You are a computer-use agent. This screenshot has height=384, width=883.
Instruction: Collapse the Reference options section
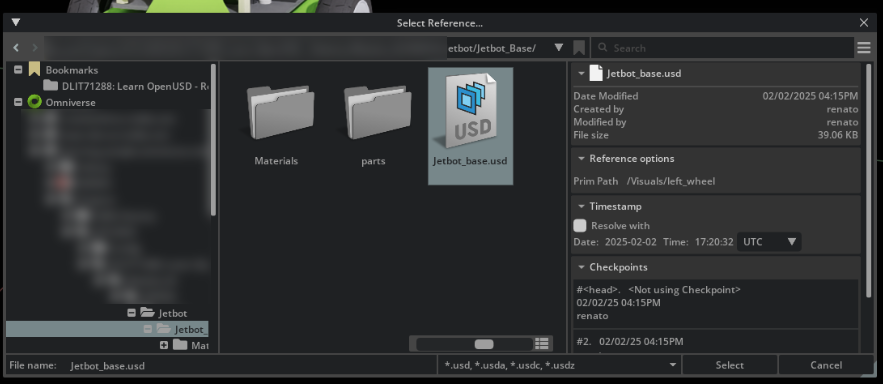581,159
